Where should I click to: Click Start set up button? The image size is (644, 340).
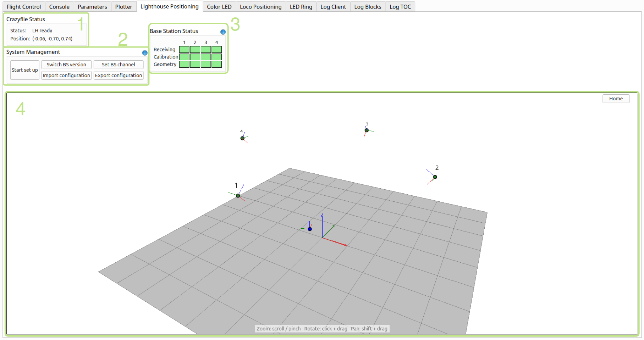(25, 70)
